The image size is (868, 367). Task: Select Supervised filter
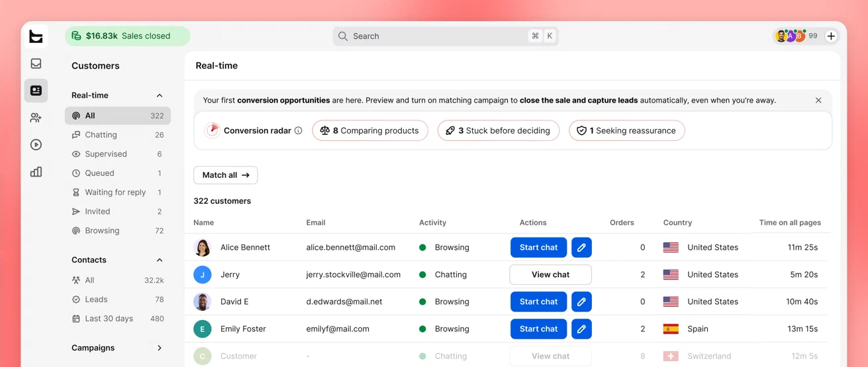click(118, 154)
